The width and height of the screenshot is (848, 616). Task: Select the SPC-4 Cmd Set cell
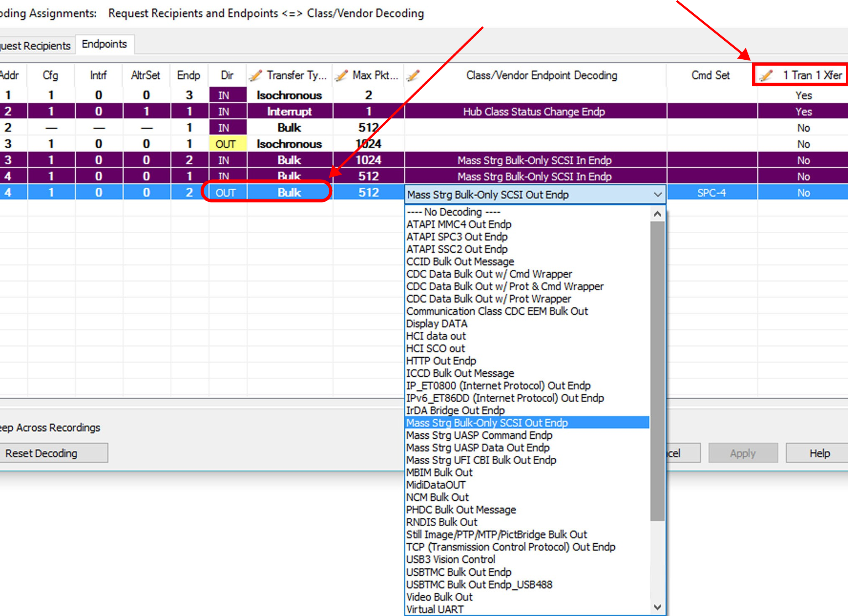pos(712,193)
